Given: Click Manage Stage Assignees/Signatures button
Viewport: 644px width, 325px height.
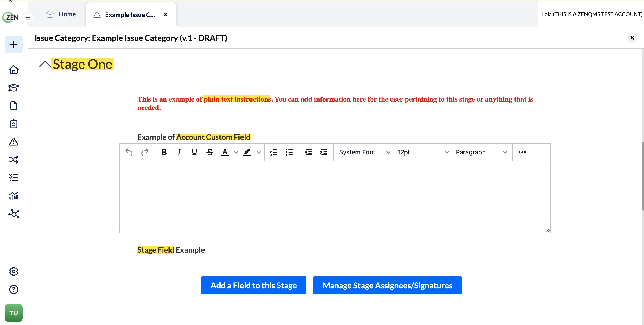Looking at the screenshot, I should pos(387,285).
